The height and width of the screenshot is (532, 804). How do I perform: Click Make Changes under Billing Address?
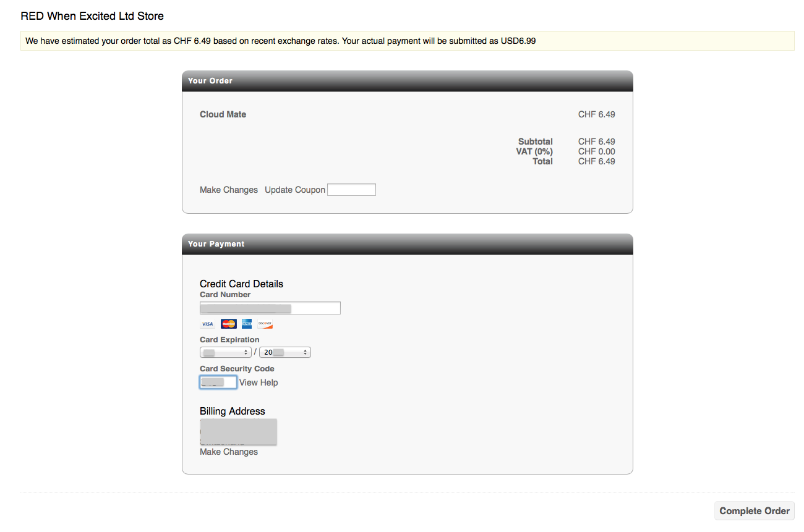coord(229,452)
